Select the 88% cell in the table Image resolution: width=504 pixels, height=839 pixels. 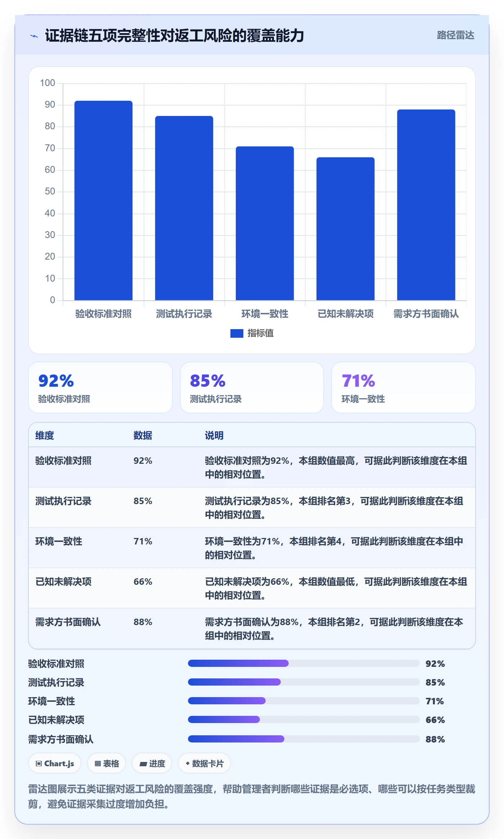point(143,622)
